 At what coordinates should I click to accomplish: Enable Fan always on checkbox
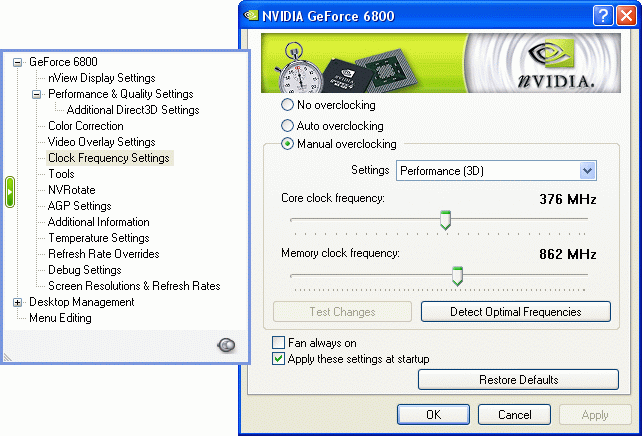point(279,342)
